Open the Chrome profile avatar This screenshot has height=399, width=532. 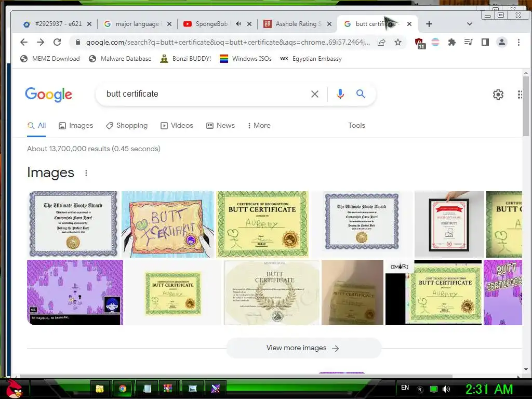(502, 42)
